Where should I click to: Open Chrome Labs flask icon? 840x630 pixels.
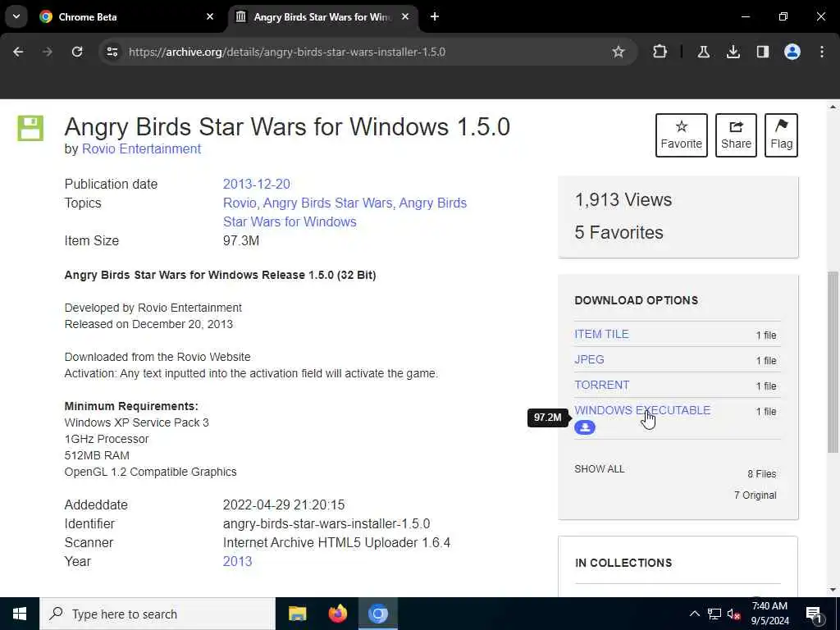pyautogui.click(x=703, y=52)
